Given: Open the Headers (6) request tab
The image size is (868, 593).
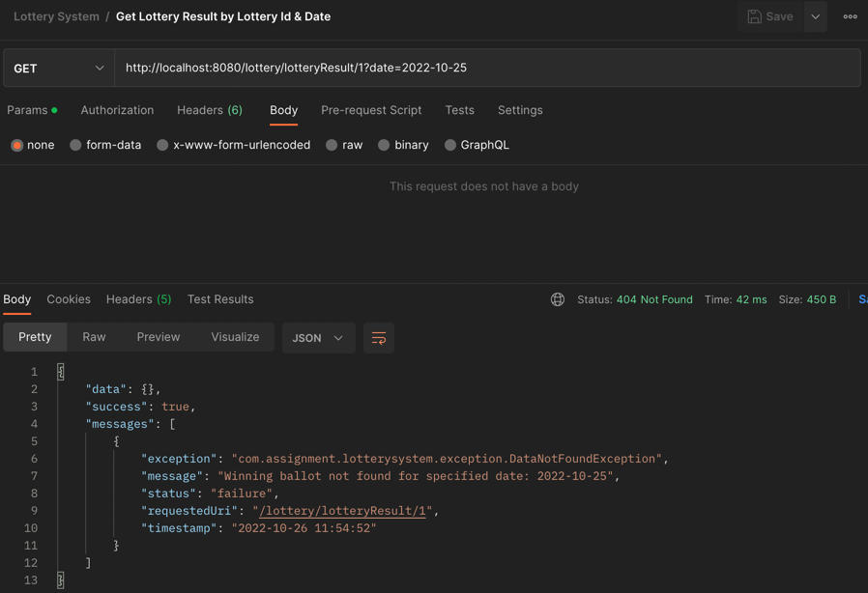Looking at the screenshot, I should (x=209, y=110).
